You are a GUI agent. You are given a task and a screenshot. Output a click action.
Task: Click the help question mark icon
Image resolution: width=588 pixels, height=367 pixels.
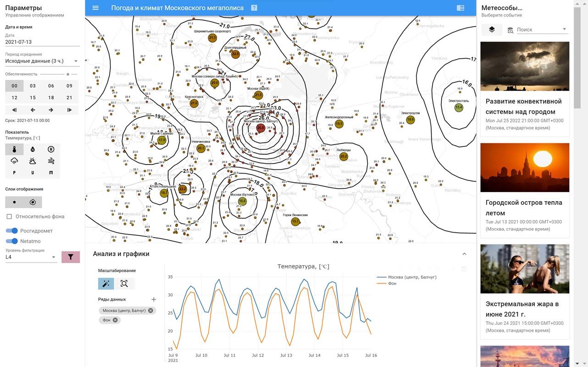(x=254, y=8)
